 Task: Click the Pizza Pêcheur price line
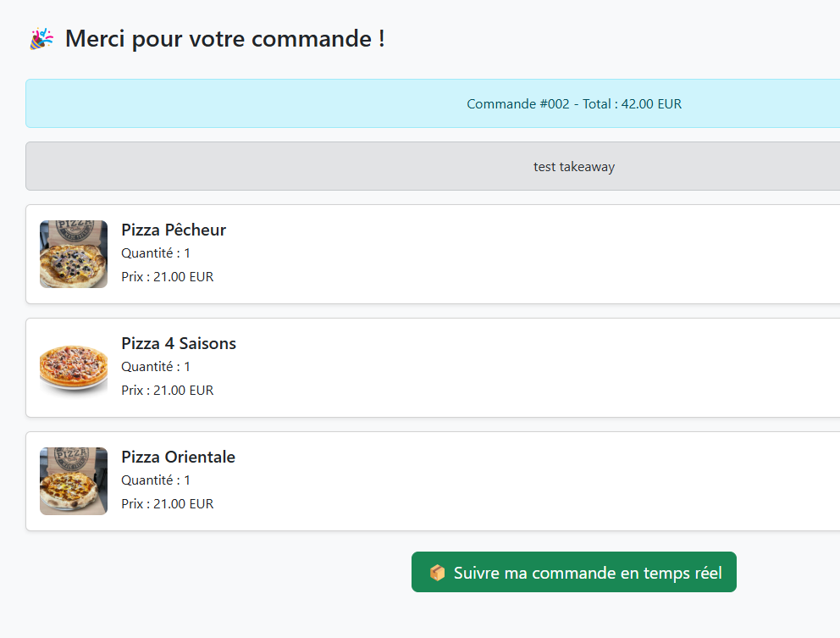click(168, 277)
